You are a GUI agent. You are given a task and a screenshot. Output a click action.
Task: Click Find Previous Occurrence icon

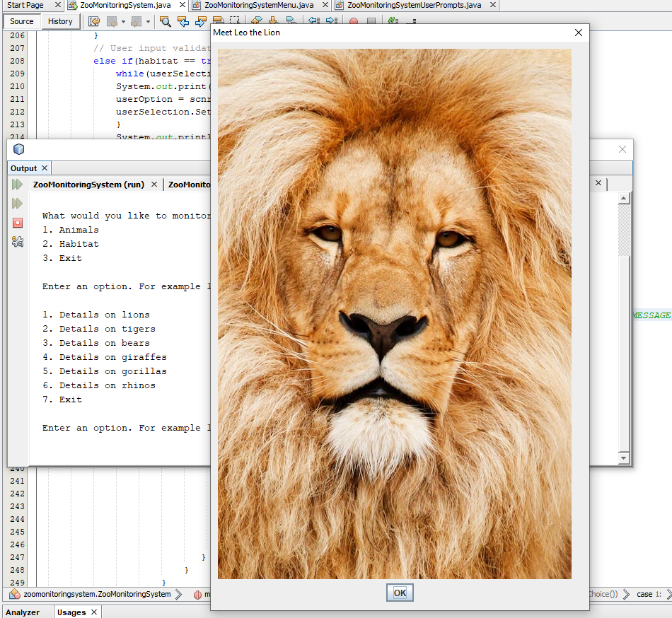coord(183,21)
